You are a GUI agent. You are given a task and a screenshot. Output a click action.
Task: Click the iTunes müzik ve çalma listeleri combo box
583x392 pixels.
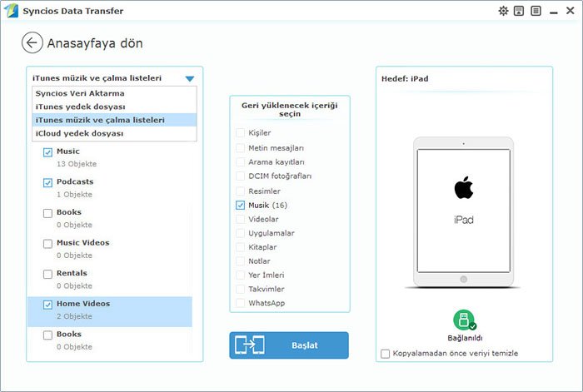click(x=114, y=78)
